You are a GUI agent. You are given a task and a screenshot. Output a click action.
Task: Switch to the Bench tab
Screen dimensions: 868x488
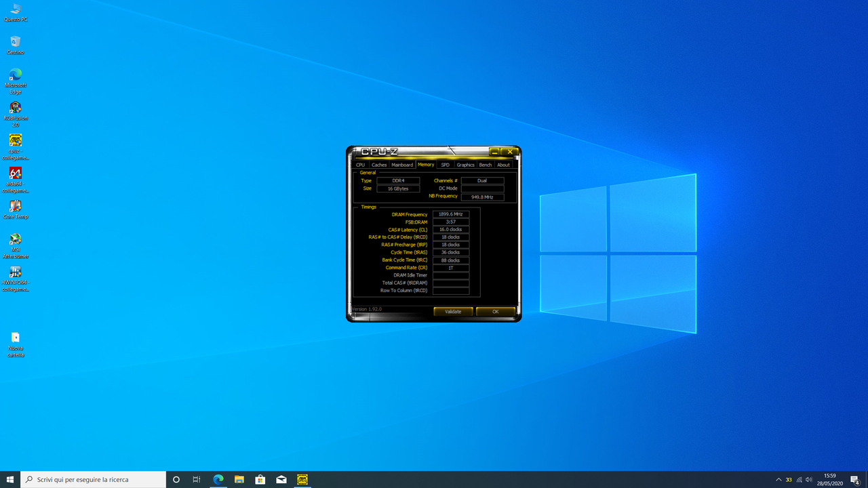point(485,165)
